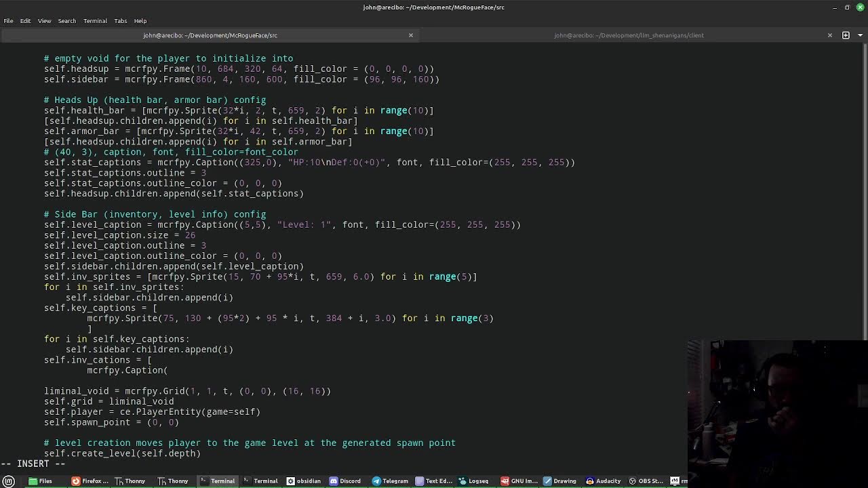Click the '# empty void for the player' comment
The height and width of the screenshot is (488, 868).
tap(168, 58)
